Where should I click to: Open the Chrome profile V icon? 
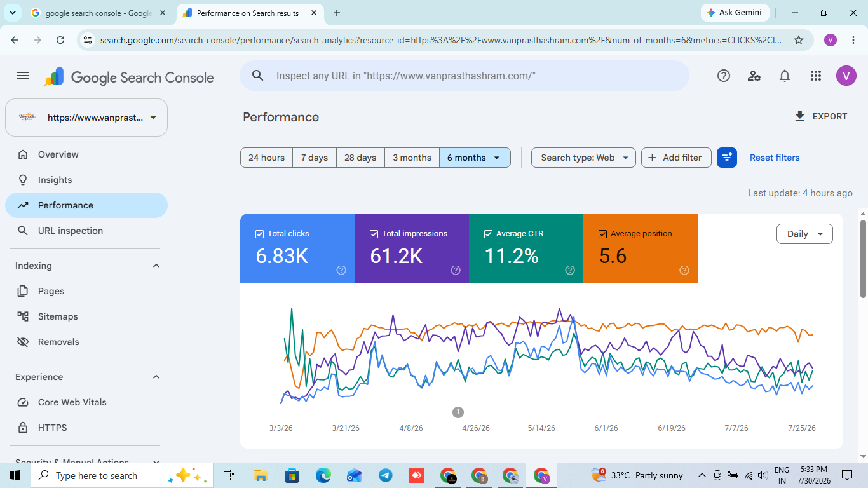(830, 40)
